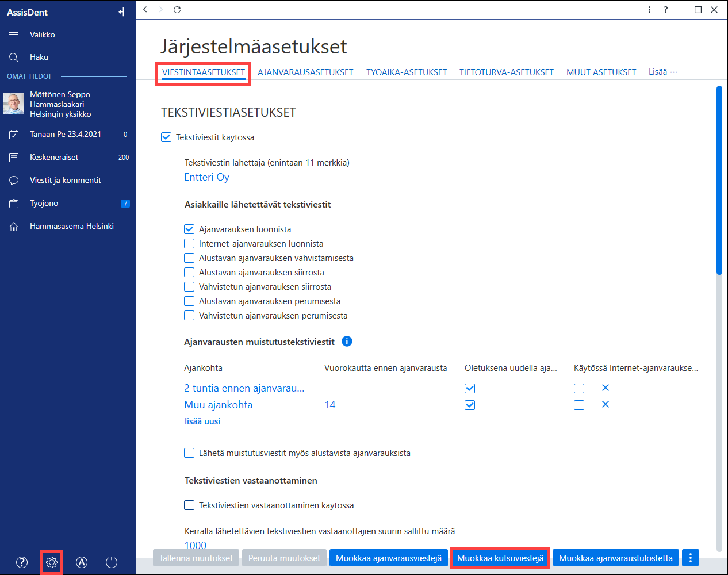Enable Internet-ajanvarauksen luonnista checkbox
Screen dimensions: 728x575
tap(189, 243)
